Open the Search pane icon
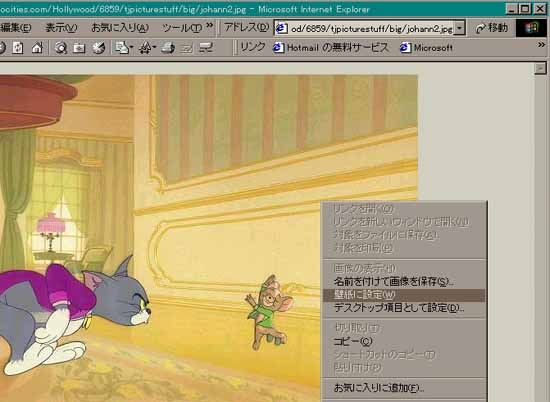The width and height of the screenshot is (550, 402). pos(60,48)
